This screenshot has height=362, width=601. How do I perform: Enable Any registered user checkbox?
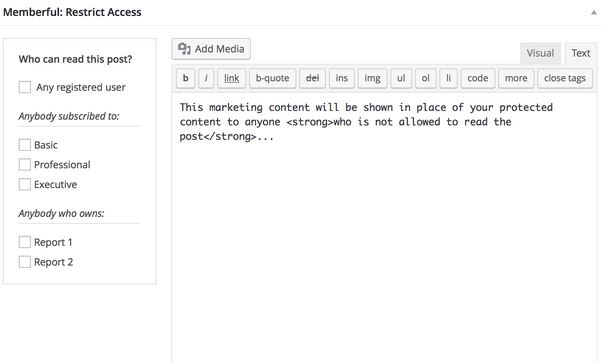coord(25,87)
